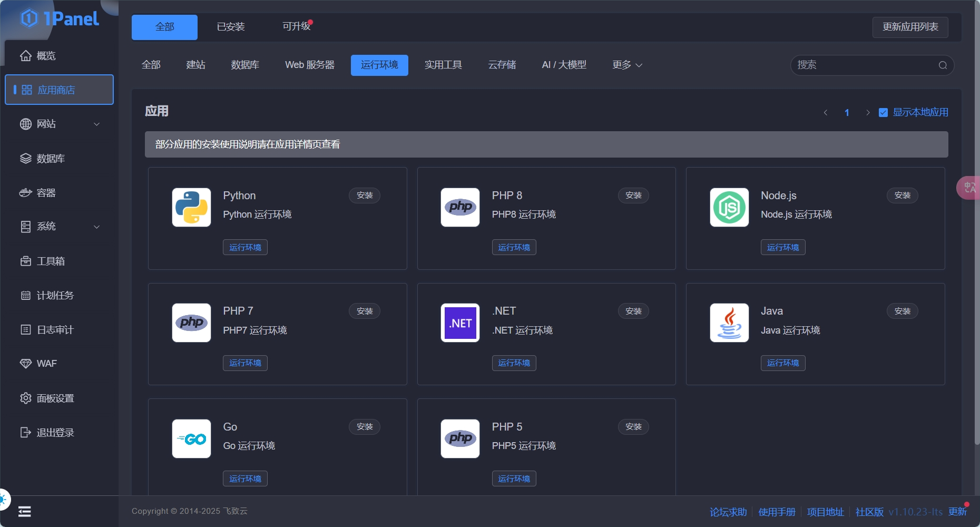Uncheck the 显示本地应用 checkbox
The width and height of the screenshot is (980, 527).
884,113
